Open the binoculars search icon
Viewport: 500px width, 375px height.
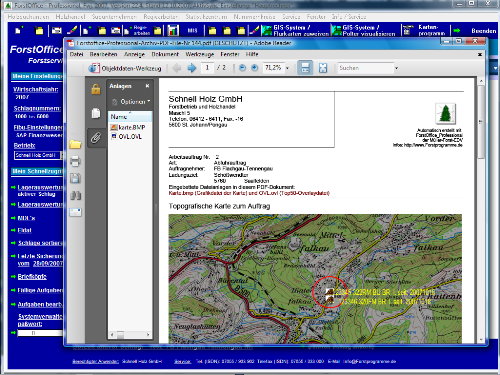75,195
